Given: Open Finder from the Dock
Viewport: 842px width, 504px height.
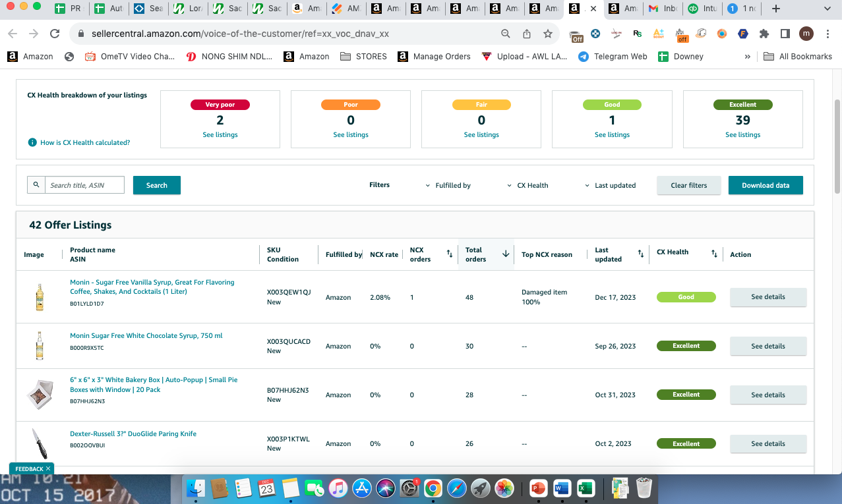Looking at the screenshot, I should pyautogui.click(x=196, y=488).
